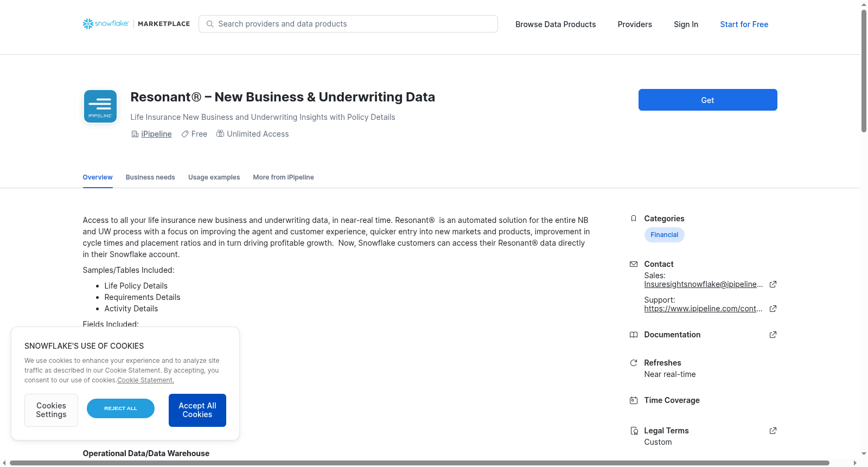Focus the search providers and data products field
The width and height of the screenshot is (868, 467).
pos(348,24)
